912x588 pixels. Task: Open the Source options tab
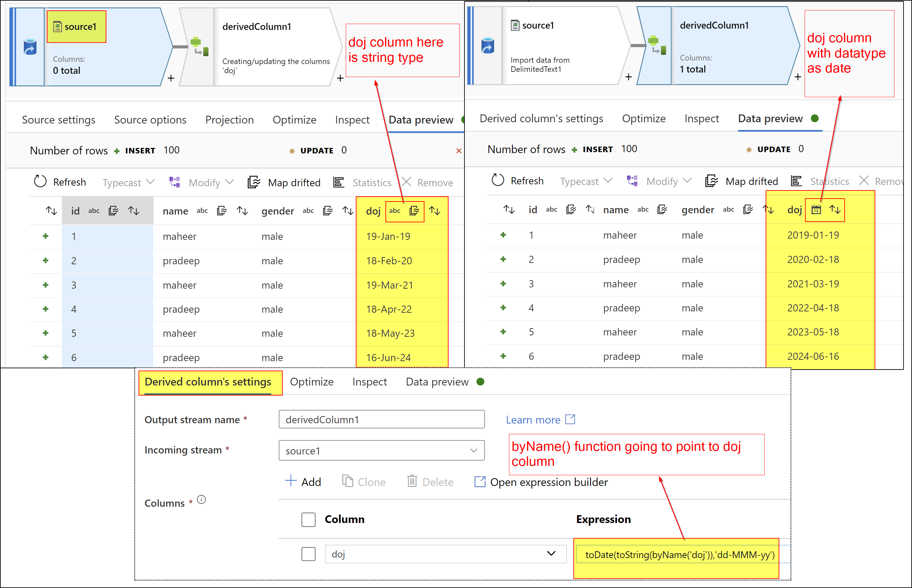pos(150,120)
